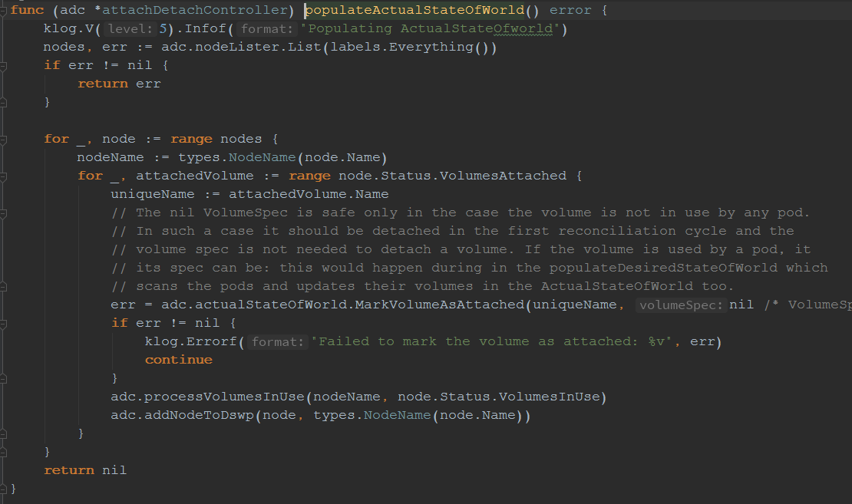852x504 pixels.
Task: Click addNodeToDswp method call
Action: click(x=200, y=416)
